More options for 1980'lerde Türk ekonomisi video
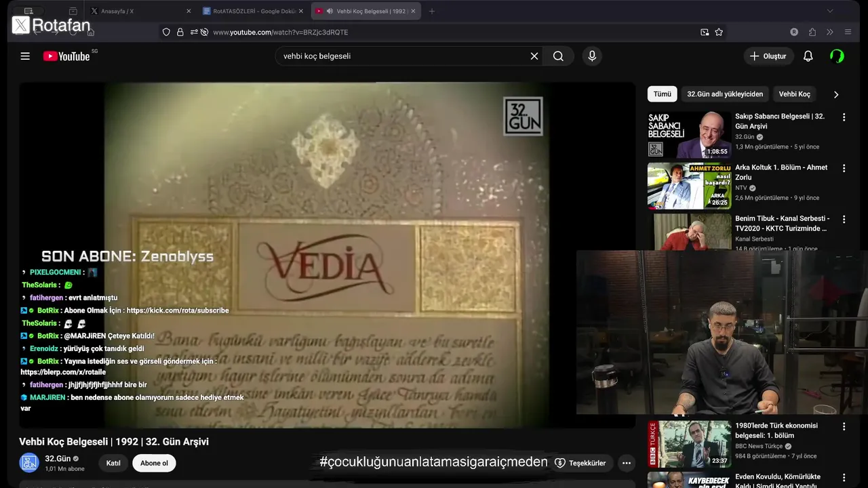 [x=844, y=427]
